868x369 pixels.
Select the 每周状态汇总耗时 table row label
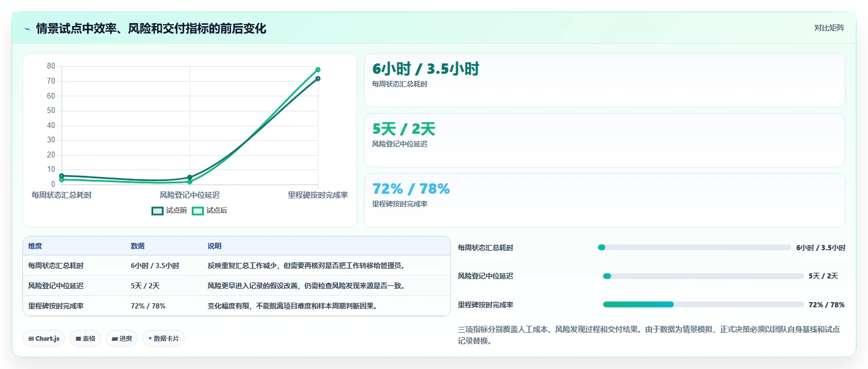pos(56,266)
